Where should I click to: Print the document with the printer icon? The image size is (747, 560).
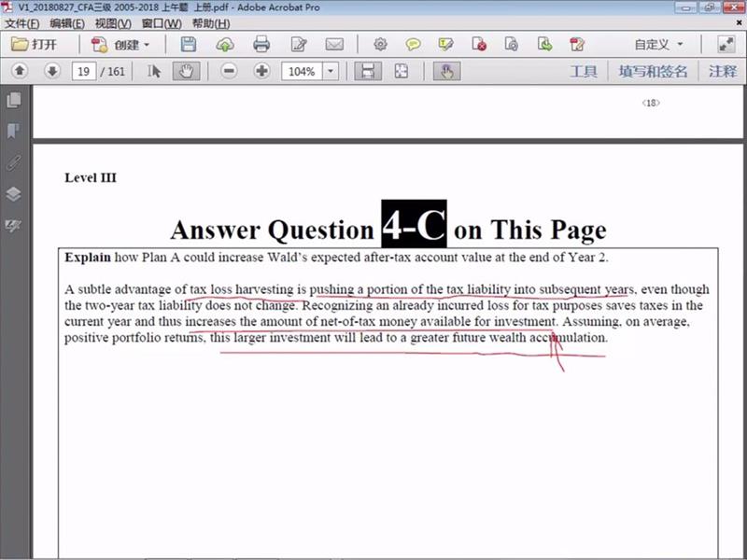click(261, 44)
